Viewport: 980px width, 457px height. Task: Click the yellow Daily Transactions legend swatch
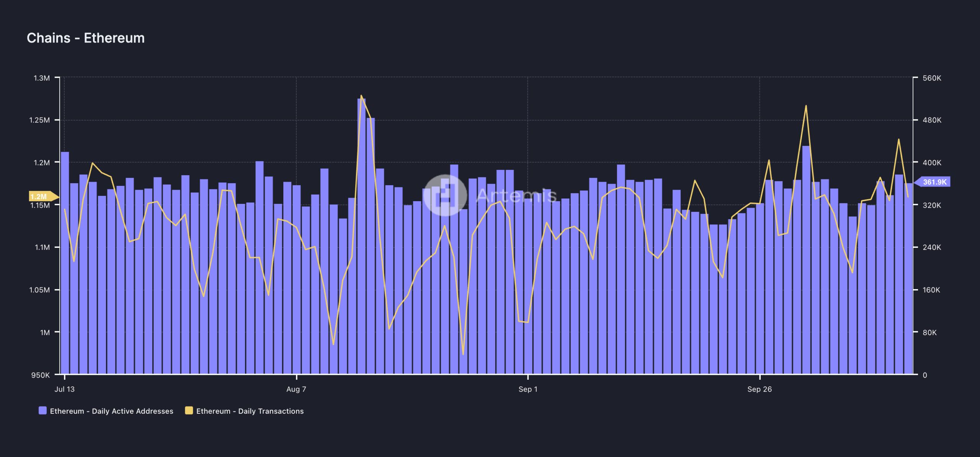pos(189,410)
